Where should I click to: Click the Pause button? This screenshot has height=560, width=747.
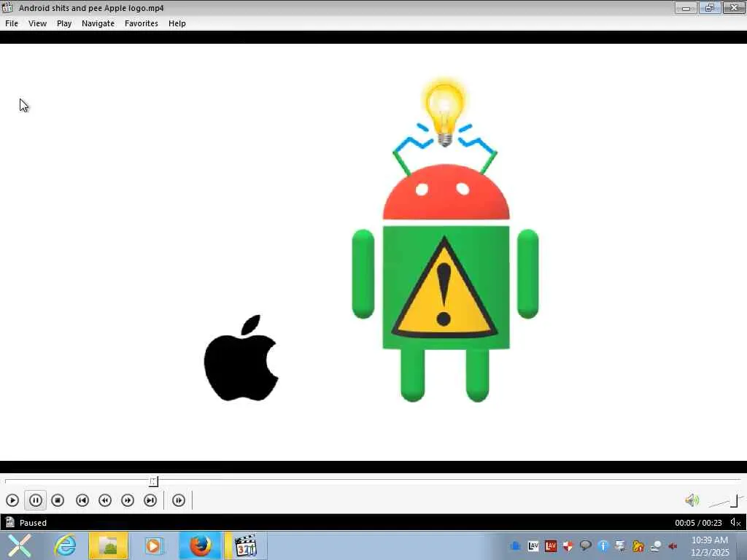click(x=35, y=500)
